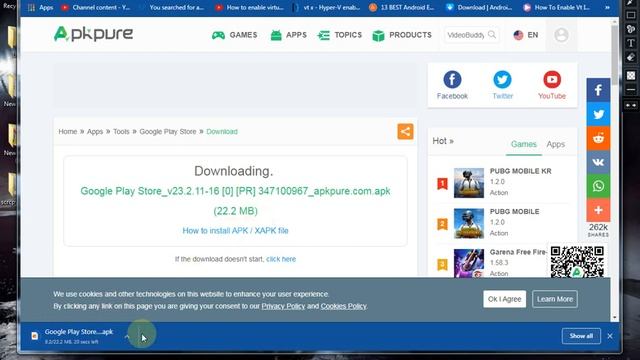Screen dimensions: 640x360
Task: Focus the VideoBuddy search field
Action: click(x=466, y=35)
